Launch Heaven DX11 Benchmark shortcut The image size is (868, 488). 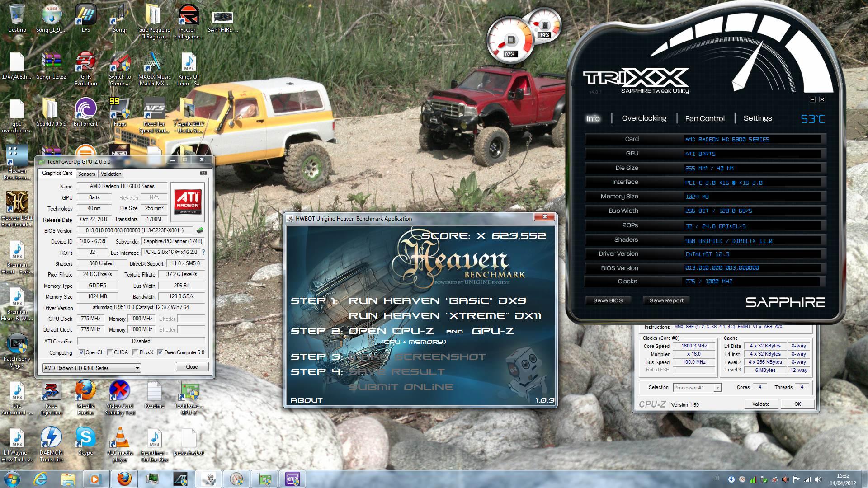[x=17, y=209]
